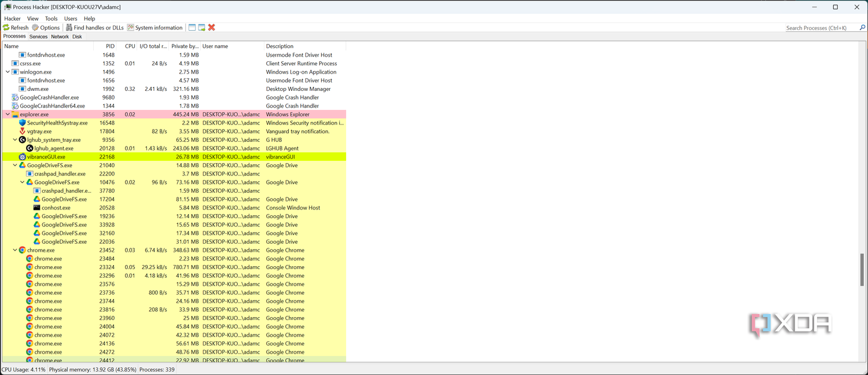Screen dimensions: 868x375
Task: Click the magnifier icon in the search box
Action: 862,28
